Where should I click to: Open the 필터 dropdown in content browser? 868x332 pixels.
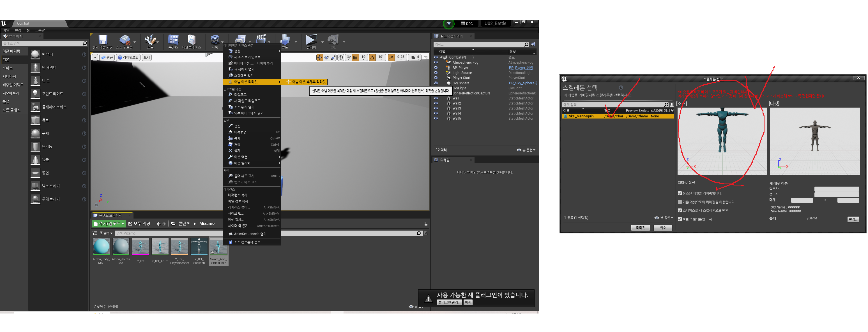coord(106,233)
